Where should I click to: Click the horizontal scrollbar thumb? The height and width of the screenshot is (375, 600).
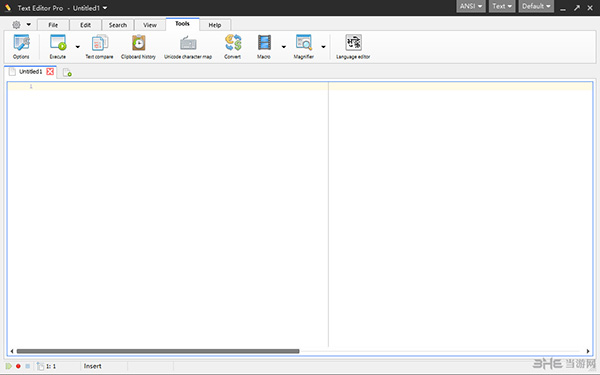click(158, 351)
